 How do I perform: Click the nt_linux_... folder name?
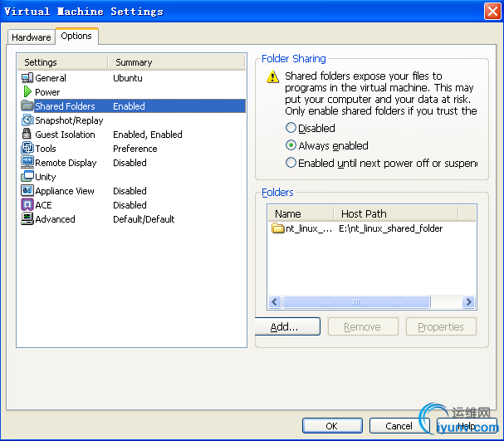[x=309, y=228]
